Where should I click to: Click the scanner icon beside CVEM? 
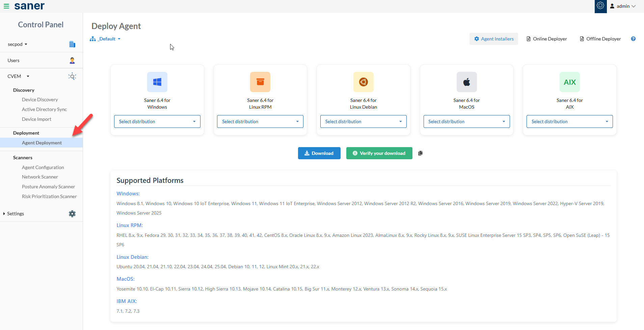click(x=72, y=76)
